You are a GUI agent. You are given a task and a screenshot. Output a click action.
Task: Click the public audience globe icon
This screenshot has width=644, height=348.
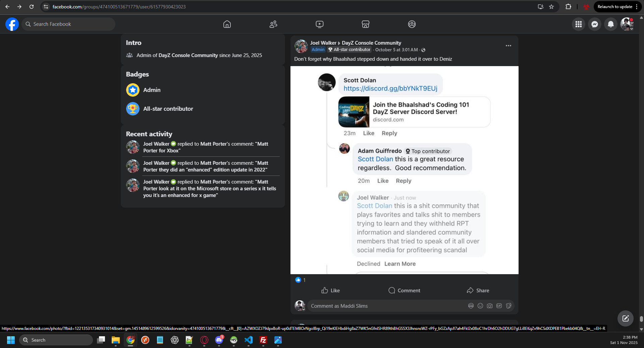coord(423,50)
